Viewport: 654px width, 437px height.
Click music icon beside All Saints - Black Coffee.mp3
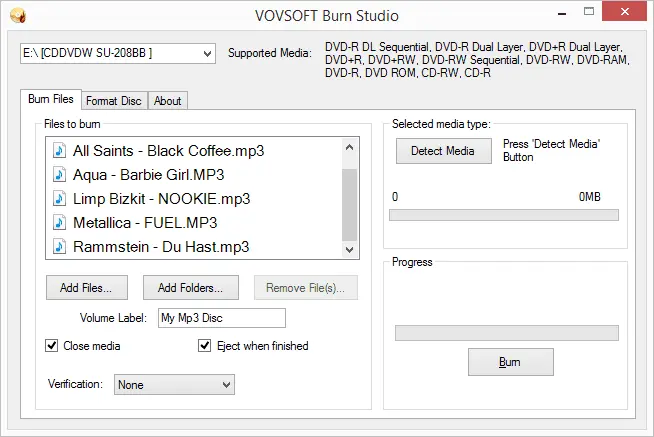tap(59, 150)
